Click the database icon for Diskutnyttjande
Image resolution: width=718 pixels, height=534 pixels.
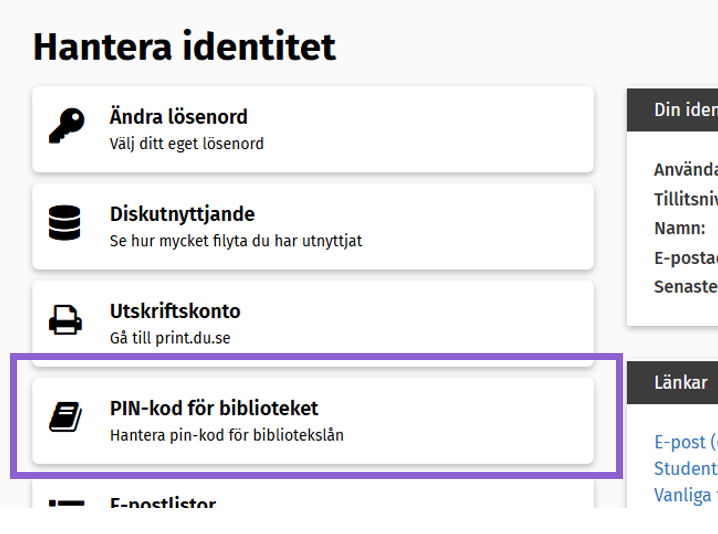[x=65, y=223]
